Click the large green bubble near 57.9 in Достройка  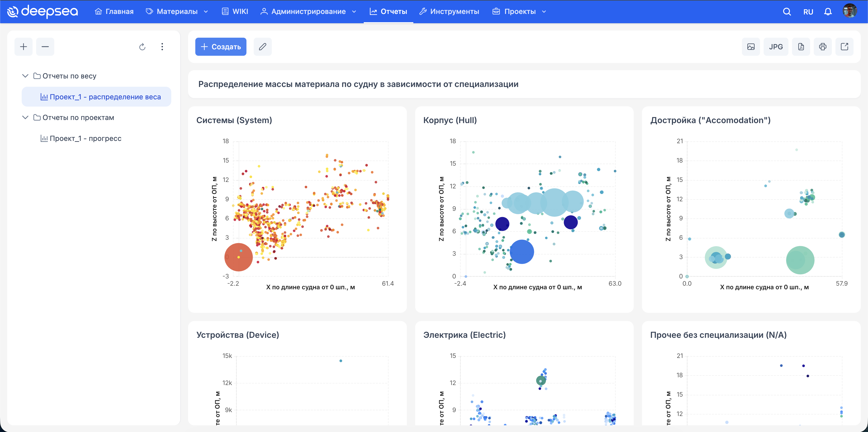(x=800, y=260)
